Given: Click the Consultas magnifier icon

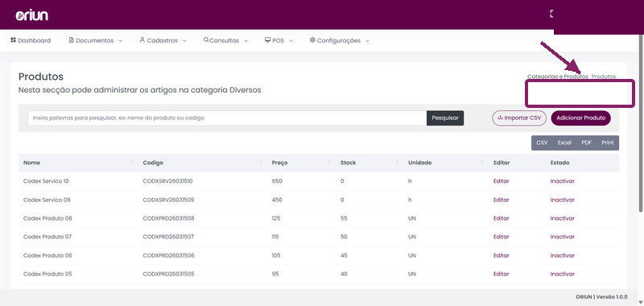Looking at the screenshot, I should tap(206, 39).
